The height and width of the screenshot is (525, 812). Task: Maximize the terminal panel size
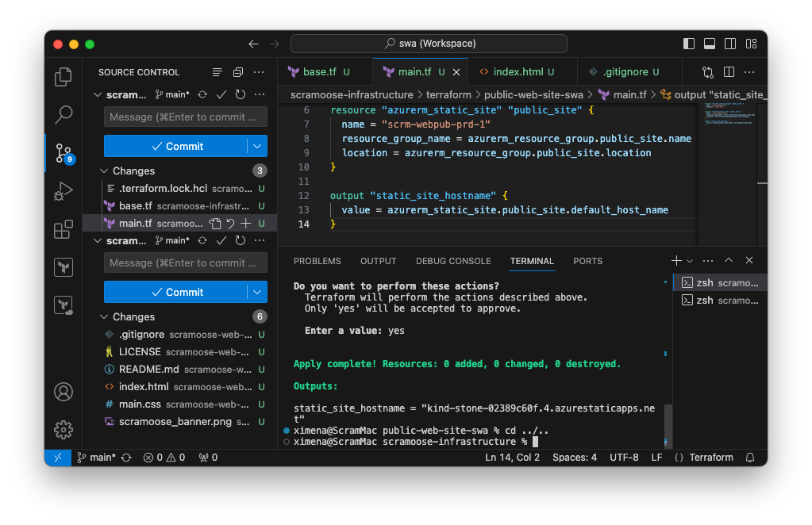point(729,261)
